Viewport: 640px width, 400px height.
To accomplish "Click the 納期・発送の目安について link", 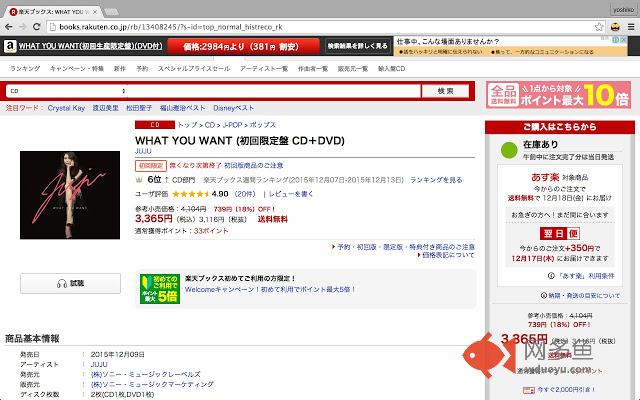I will (x=584, y=296).
